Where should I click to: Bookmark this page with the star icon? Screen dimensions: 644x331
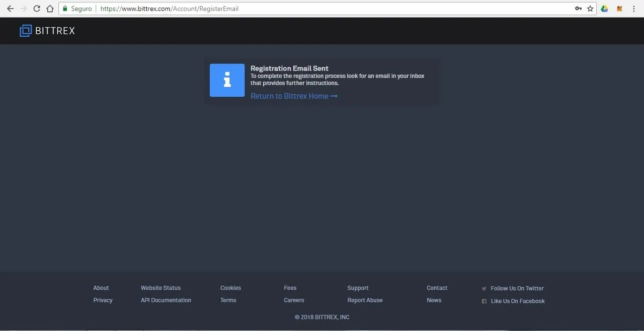click(591, 9)
